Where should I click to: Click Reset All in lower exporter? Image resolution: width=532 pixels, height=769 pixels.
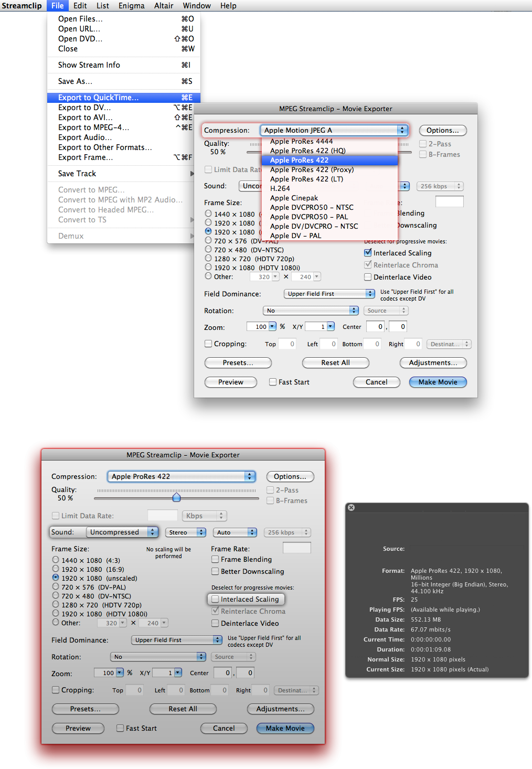(183, 709)
